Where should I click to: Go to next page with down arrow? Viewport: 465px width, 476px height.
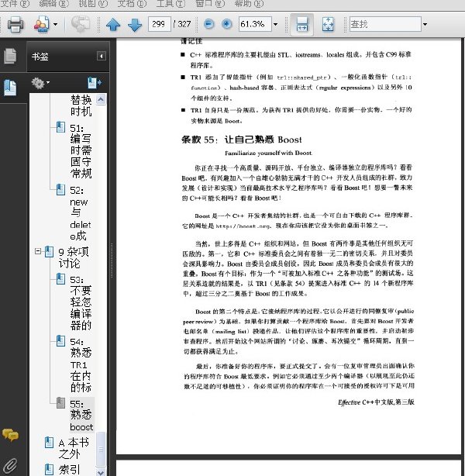click(135, 25)
